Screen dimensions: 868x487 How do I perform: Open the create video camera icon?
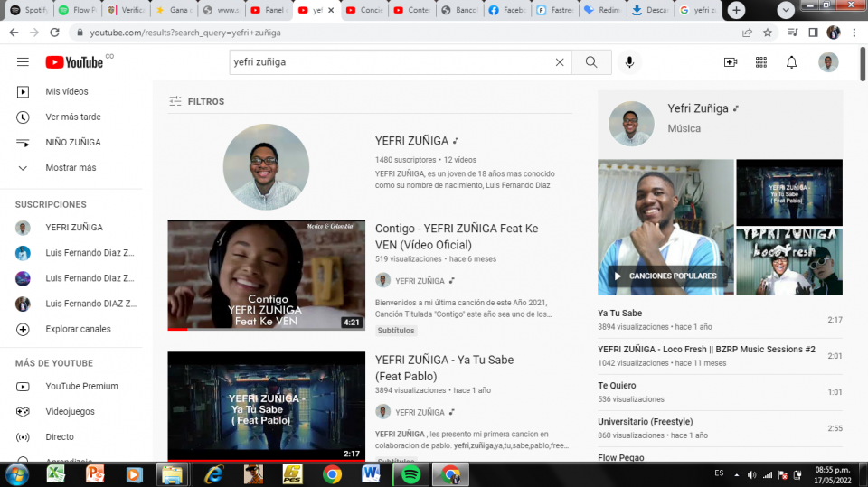(x=731, y=62)
